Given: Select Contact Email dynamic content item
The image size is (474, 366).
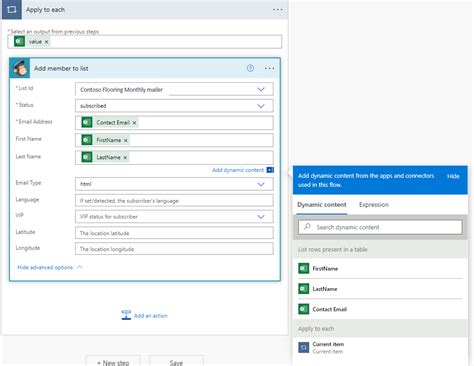Looking at the screenshot, I should 380,309.
